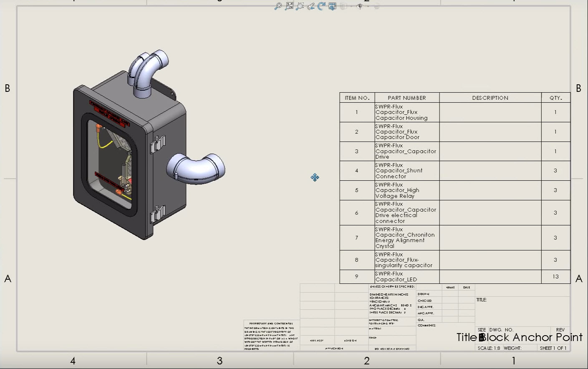Screen dimensions: 588x369
Task: Click the Rotate View circular arrow icon
Action: point(320,6)
